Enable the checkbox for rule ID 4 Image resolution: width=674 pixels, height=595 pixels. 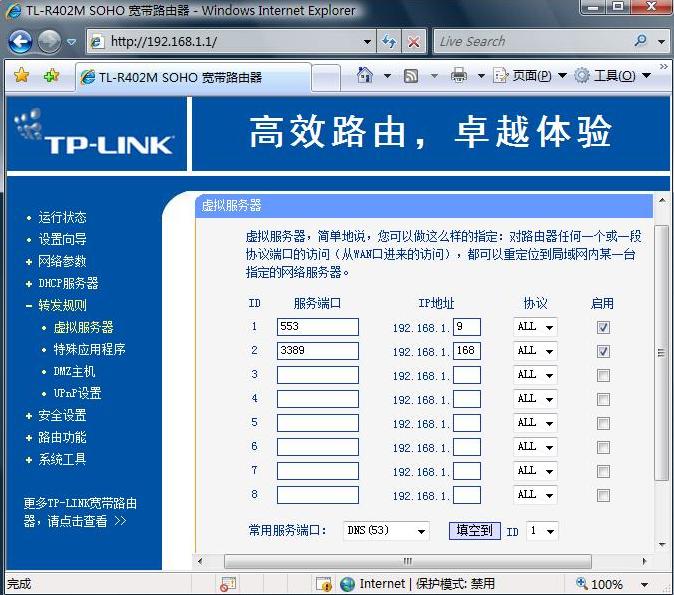tap(603, 399)
